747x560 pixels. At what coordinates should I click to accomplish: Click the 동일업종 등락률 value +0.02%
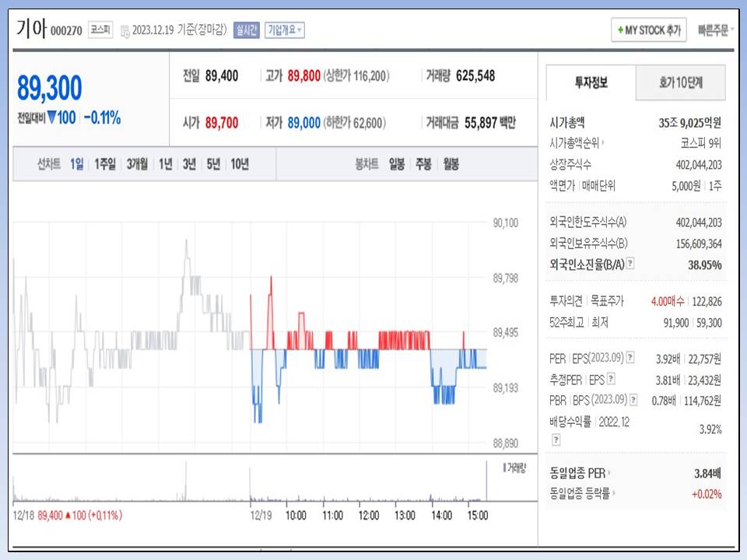coord(707,494)
